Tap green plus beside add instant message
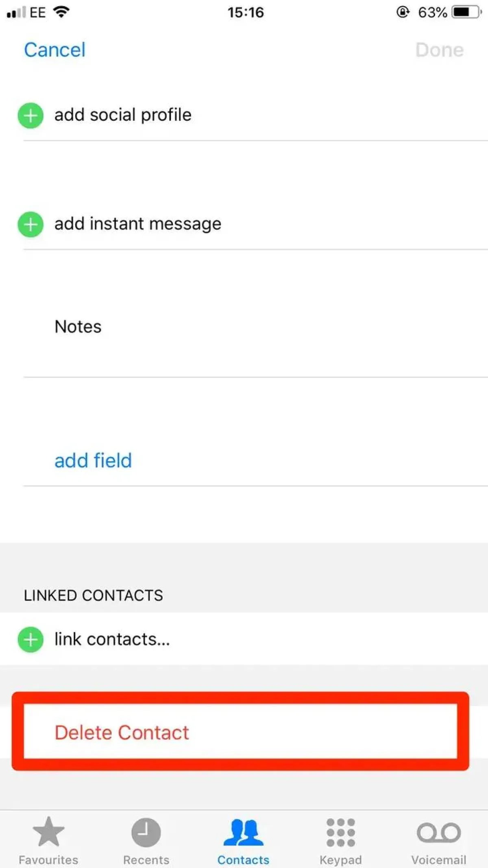488x868 pixels. pos(30,224)
